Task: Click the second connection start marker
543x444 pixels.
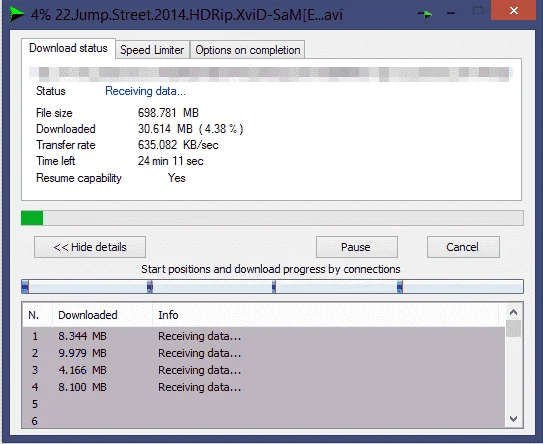Action: (x=150, y=287)
